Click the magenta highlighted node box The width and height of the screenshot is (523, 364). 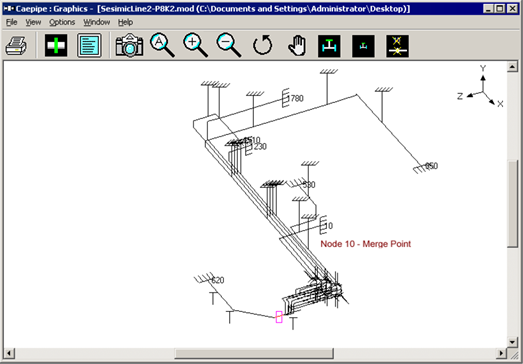279,317
